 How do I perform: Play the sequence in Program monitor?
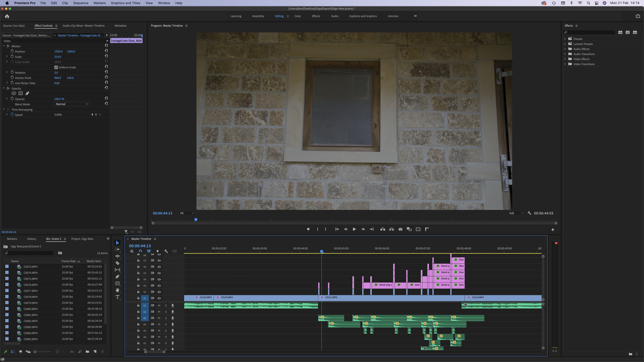354,229
